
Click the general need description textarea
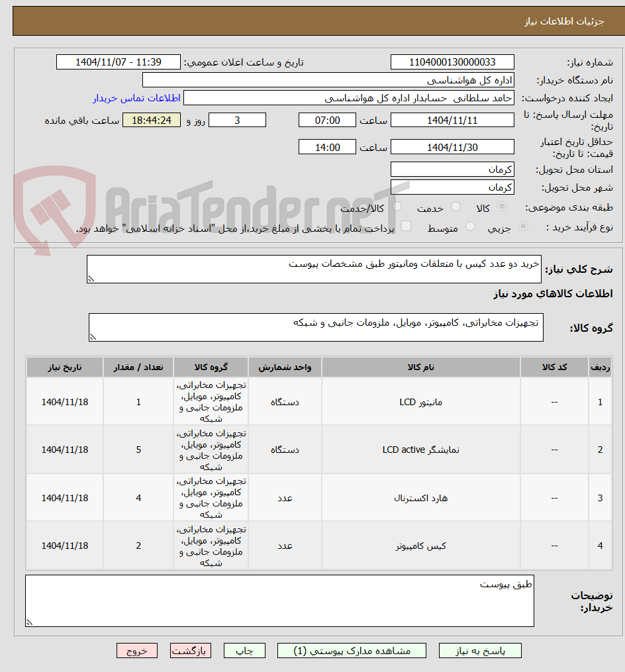314,269
